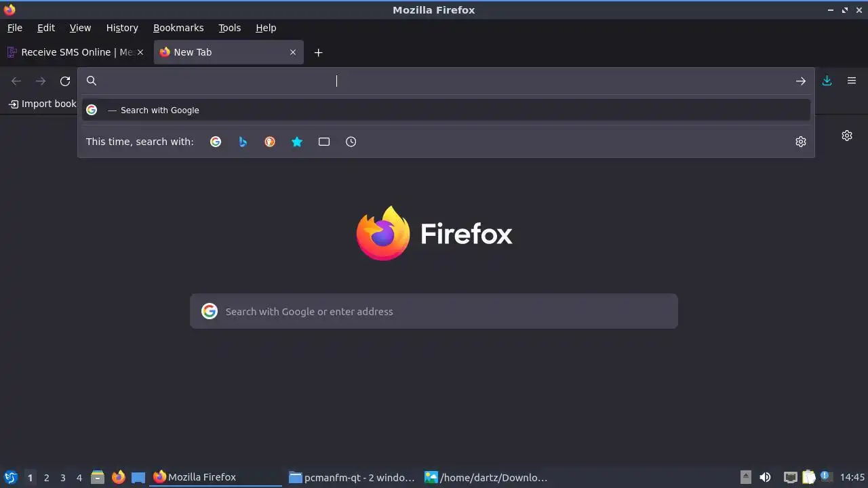868x488 pixels.
Task: Select the Search with Google suggestion
Action: (446, 110)
